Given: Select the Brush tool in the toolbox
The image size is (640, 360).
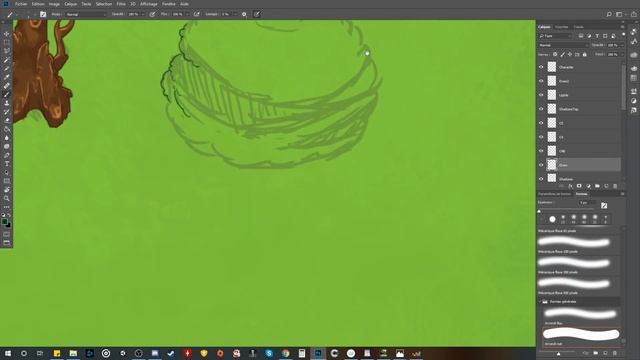Looking at the screenshot, I should click(7, 94).
